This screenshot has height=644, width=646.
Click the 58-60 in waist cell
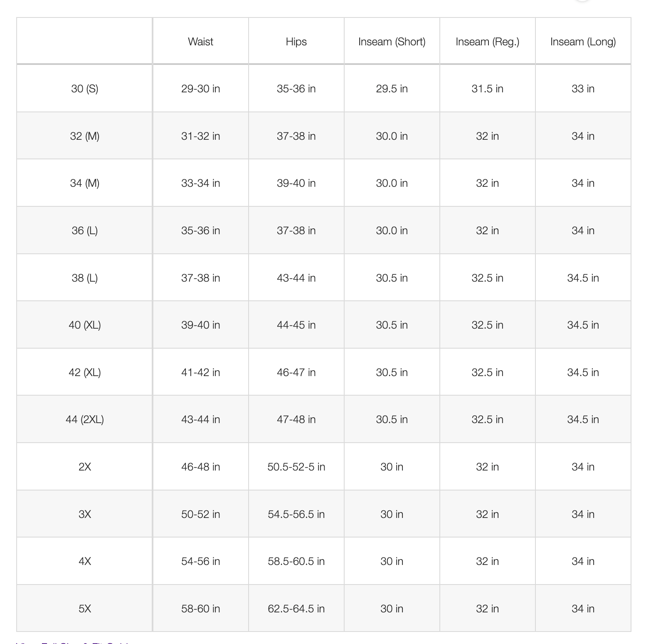click(x=200, y=609)
